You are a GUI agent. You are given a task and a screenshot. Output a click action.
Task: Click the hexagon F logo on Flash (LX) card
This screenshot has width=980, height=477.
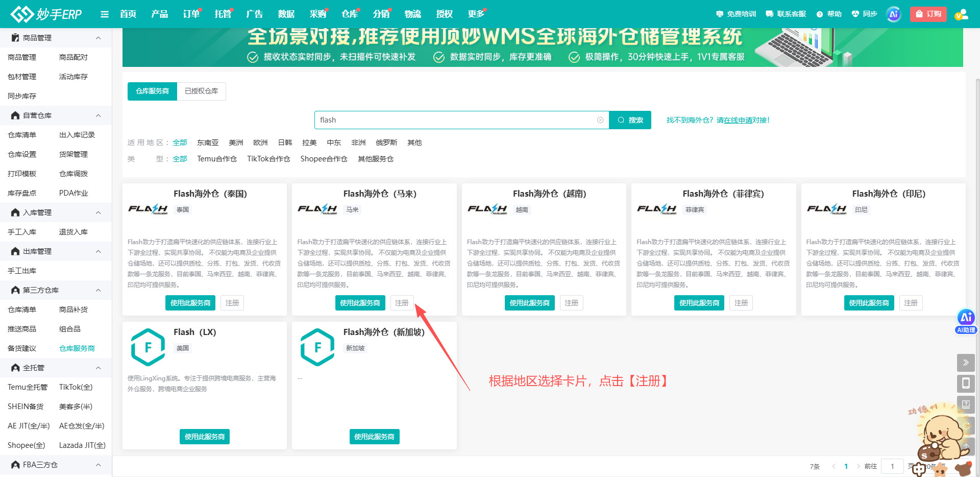148,347
